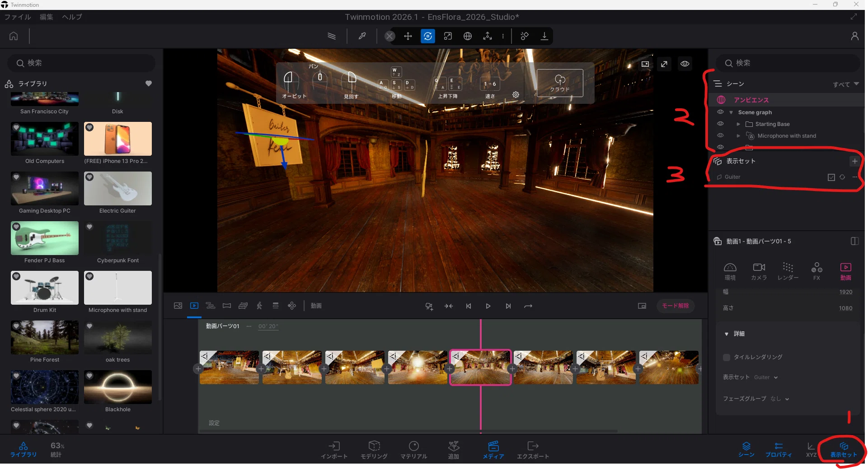
Task: Toggle picture-in-picture preview icon
Action: [642, 306]
